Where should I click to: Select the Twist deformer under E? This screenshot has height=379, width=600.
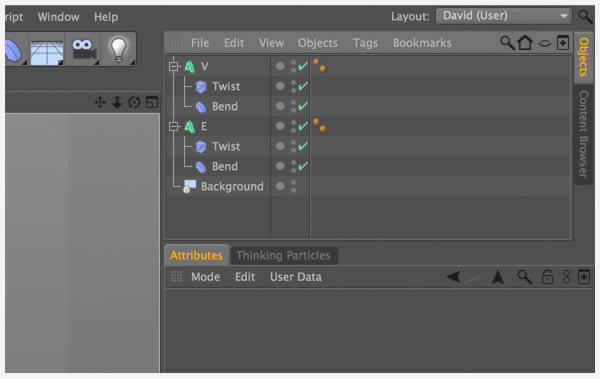pos(226,146)
